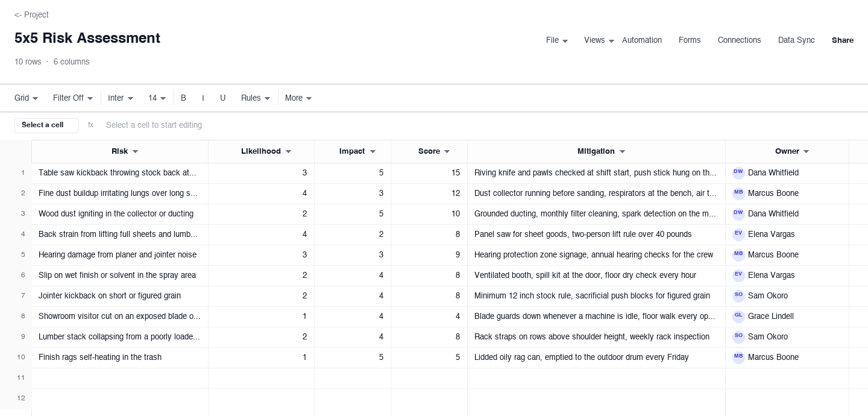
Task: Open the Rules dropdown
Action: [256, 98]
